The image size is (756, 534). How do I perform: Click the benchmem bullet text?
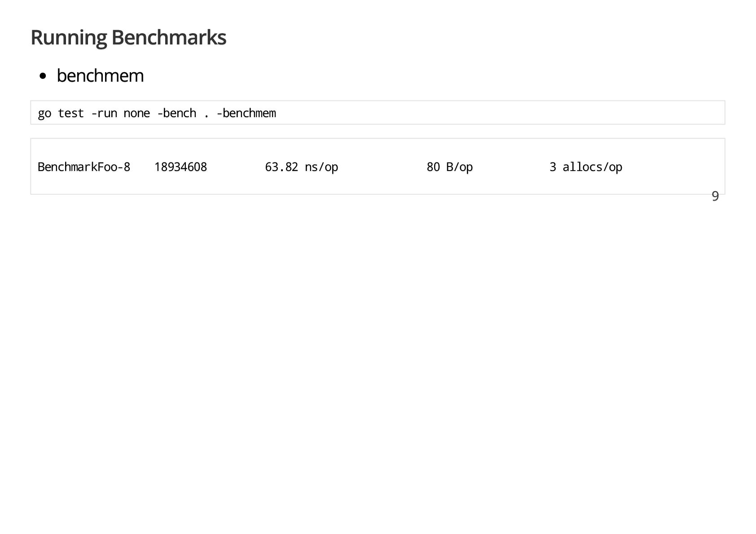click(100, 76)
